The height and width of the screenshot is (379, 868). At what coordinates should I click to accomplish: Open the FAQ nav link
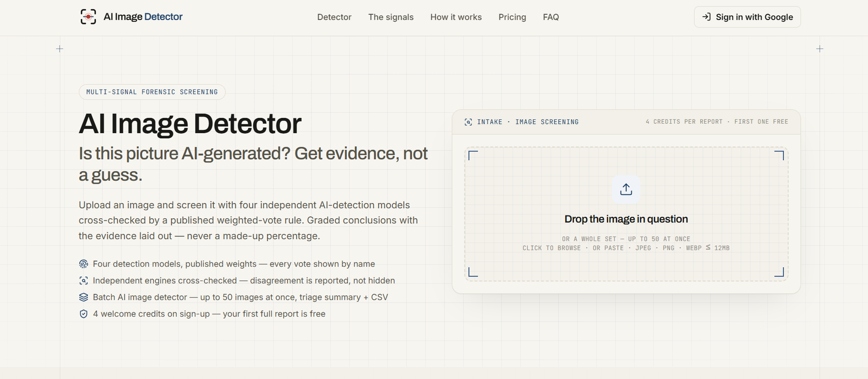[x=551, y=17]
